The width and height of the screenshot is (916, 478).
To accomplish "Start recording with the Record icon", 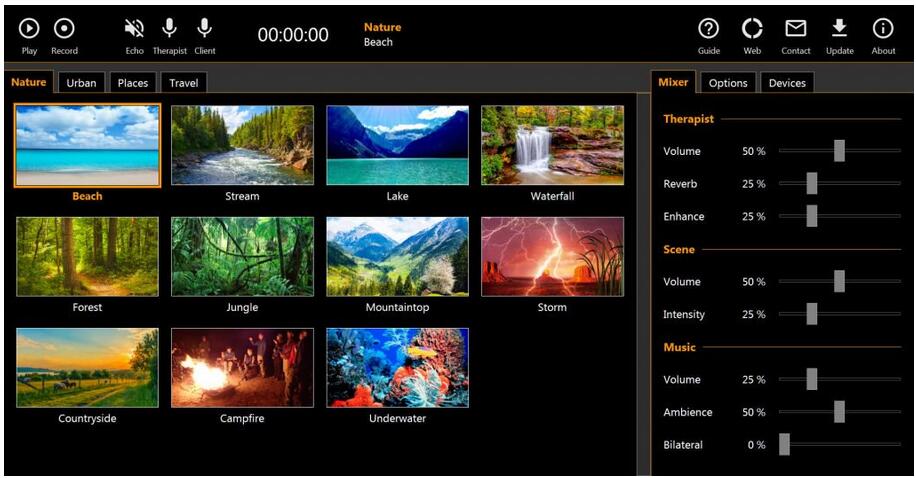I will click(x=64, y=30).
